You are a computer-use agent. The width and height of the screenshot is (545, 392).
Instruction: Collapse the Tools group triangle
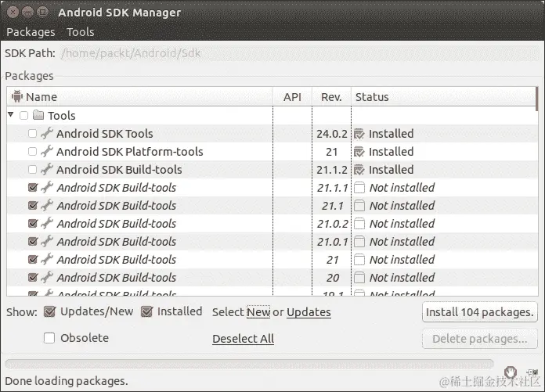tap(11, 114)
